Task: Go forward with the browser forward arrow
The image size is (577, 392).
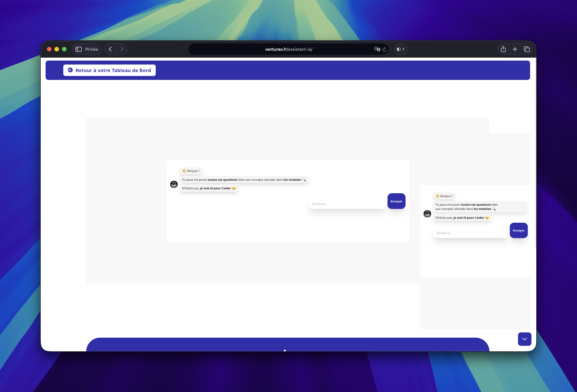Action: point(122,49)
